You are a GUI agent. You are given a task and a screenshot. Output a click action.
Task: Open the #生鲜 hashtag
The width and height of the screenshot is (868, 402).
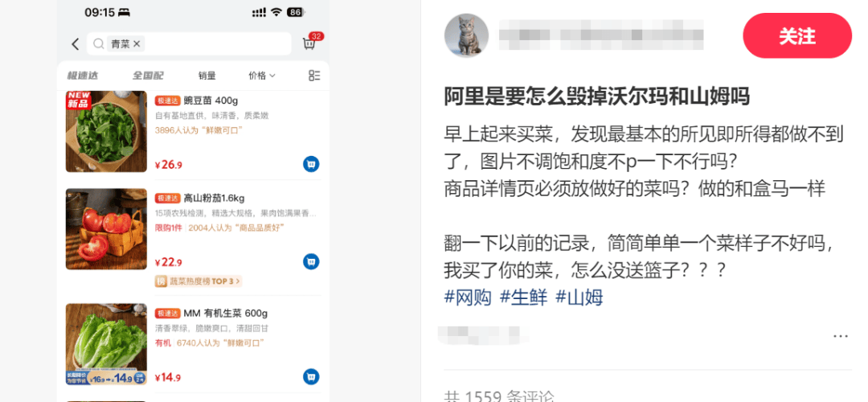pos(524,297)
